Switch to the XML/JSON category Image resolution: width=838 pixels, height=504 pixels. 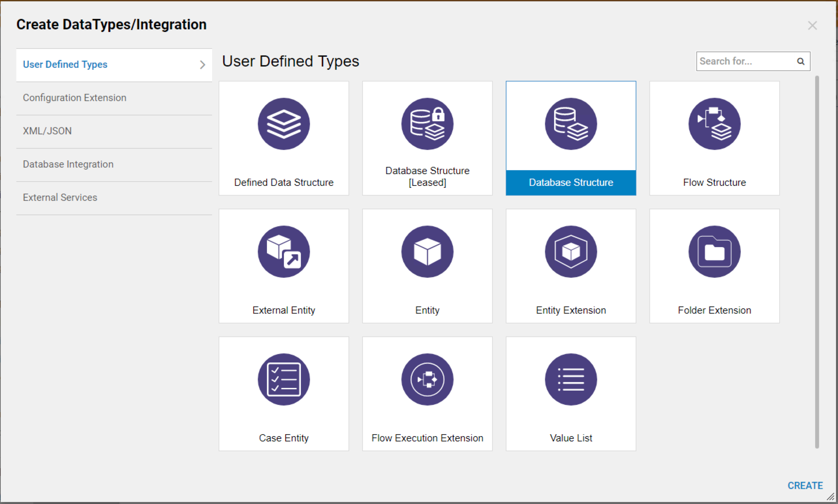click(x=114, y=131)
